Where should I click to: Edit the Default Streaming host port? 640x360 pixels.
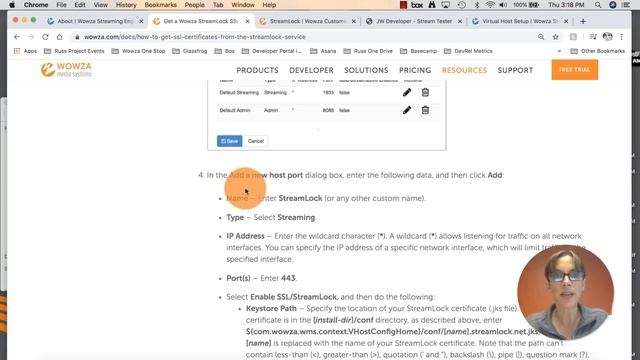click(407, 93)
